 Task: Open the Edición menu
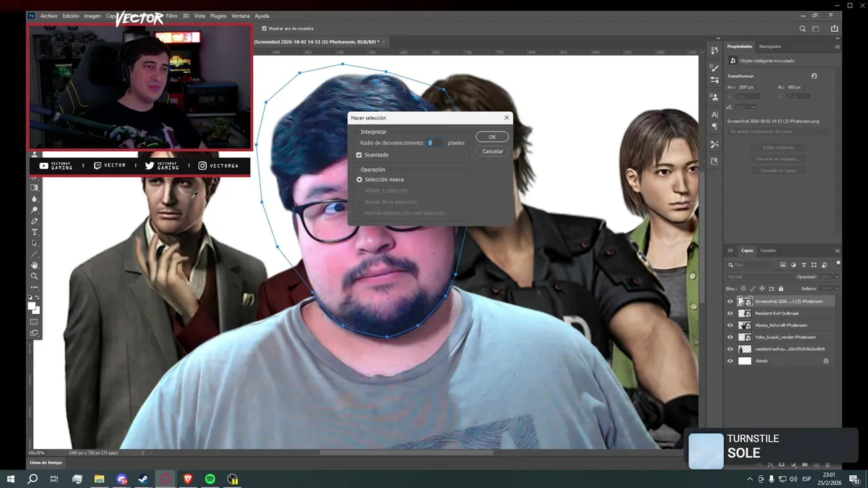click(x=71, y=16)
